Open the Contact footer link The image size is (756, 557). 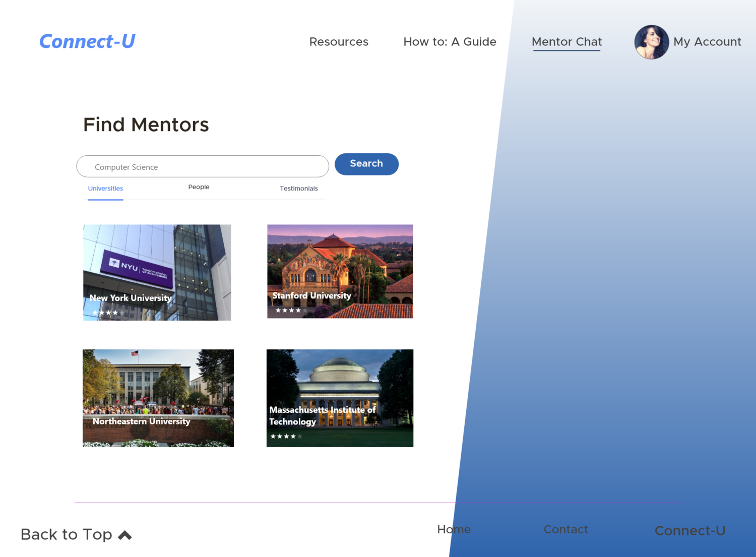[565, 529]
